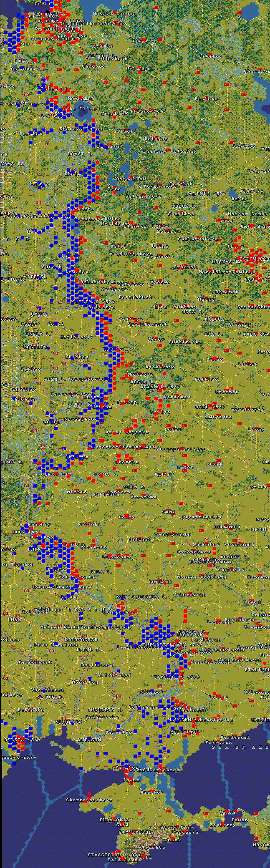Select the Valdai town label
270x868 pixels.
point(126,131)
